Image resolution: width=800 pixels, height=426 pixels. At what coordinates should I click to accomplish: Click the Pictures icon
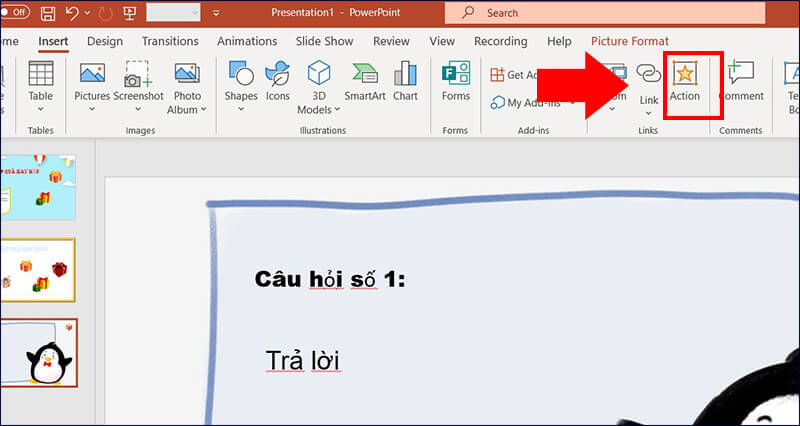(x=92, y=73)
